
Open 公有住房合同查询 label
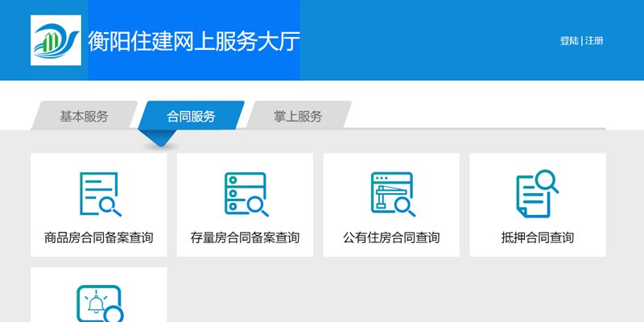click(x=391, y=237)
